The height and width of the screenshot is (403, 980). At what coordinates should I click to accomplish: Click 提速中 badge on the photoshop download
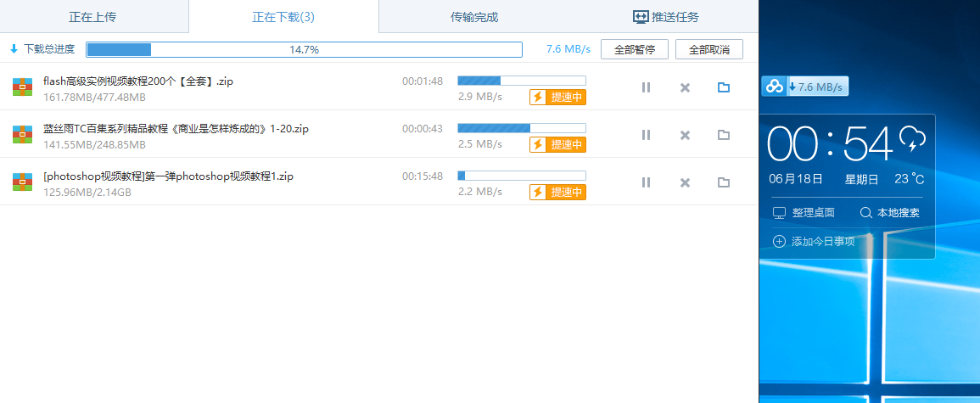pyautogui.click(x=558, y=192)
